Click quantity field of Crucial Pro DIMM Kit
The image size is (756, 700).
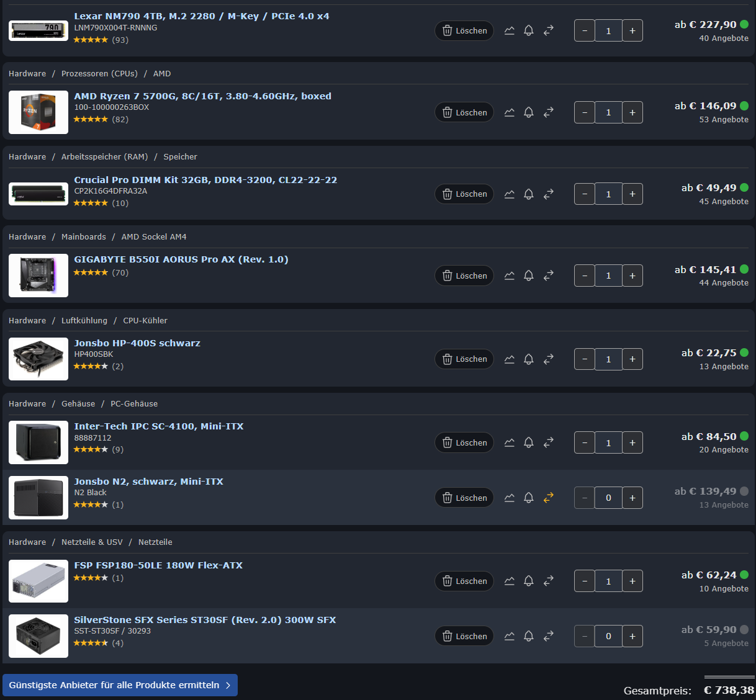[608, 194]
